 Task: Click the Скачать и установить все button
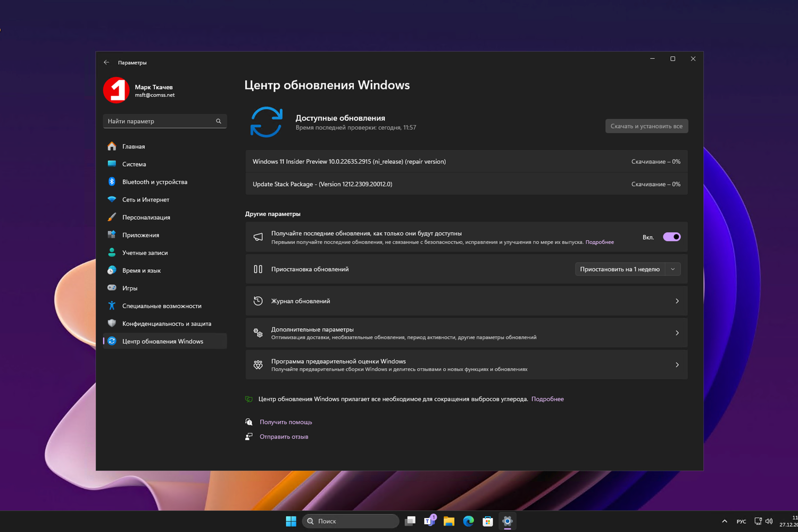[x=646, y=126]
